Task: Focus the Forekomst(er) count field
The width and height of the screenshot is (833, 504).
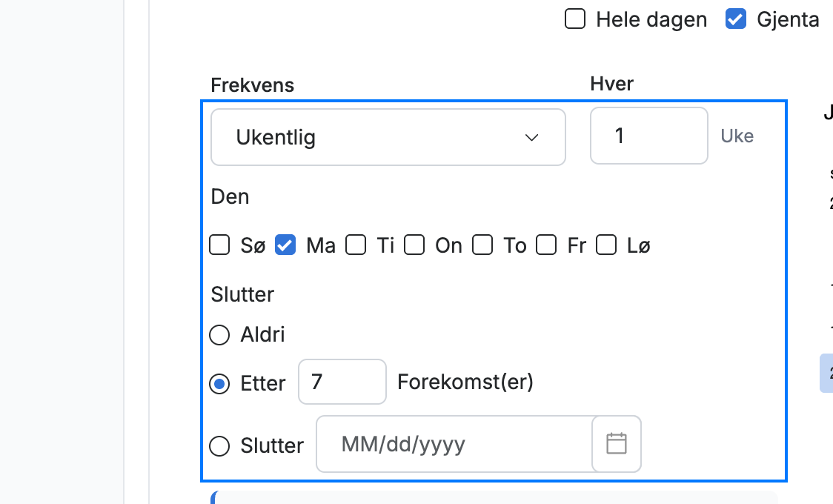Action: click(x=342, y=382)
